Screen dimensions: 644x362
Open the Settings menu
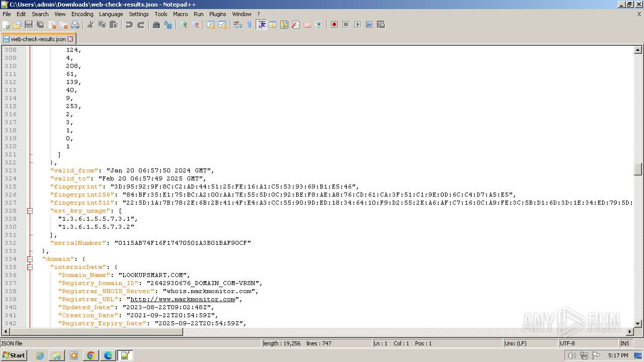(x=138, y=14)
